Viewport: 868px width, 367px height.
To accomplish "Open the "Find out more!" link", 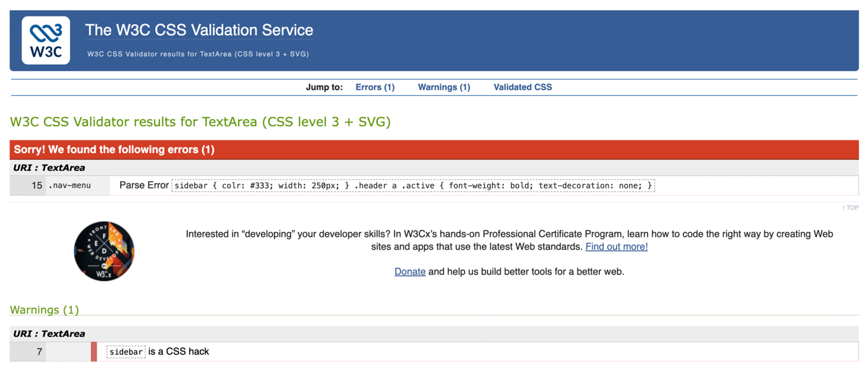I will pos(616,246).
